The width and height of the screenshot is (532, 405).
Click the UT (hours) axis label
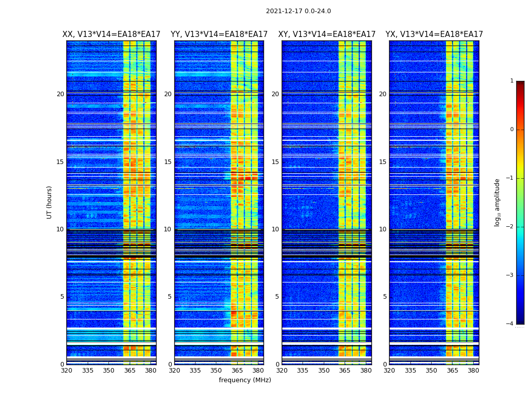coord(49,202)
